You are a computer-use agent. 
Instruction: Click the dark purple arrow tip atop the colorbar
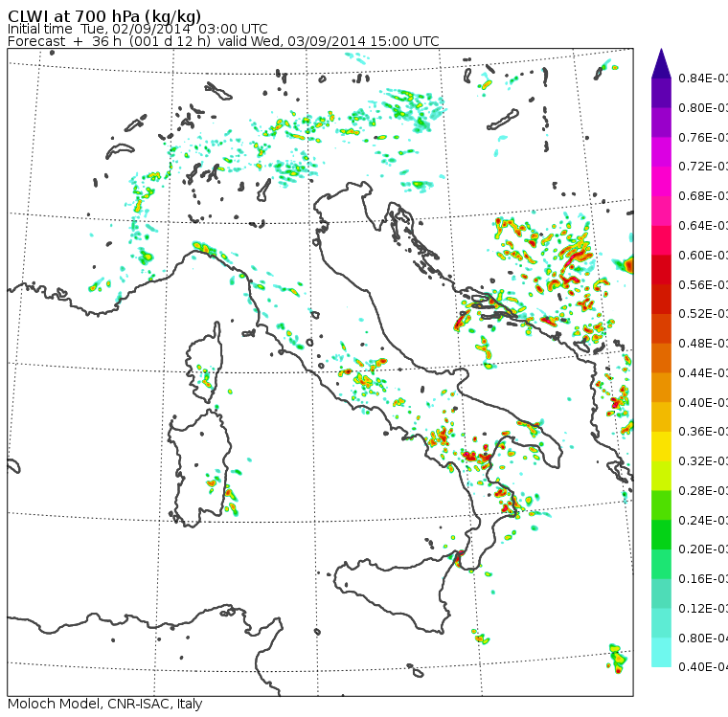pyautogui.click(x=661, y=63)
